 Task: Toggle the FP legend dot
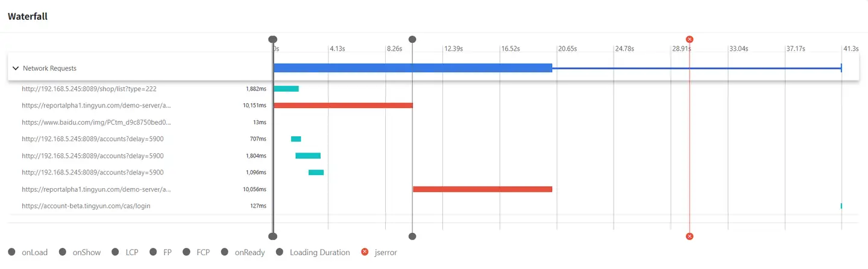point(153,252)
